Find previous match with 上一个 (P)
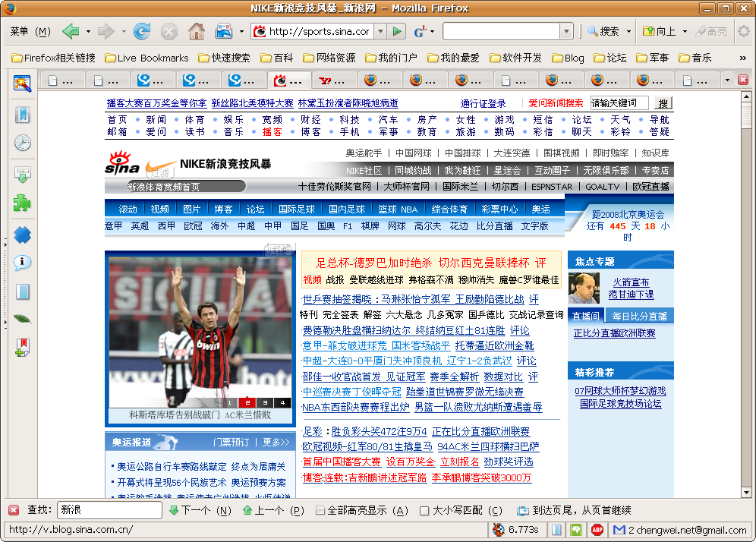Screen dimensions: 756x542 tap(273, 511)
